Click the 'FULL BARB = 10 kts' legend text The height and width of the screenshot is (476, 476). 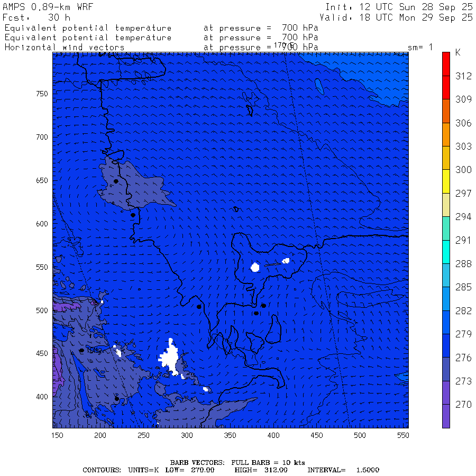268,463
